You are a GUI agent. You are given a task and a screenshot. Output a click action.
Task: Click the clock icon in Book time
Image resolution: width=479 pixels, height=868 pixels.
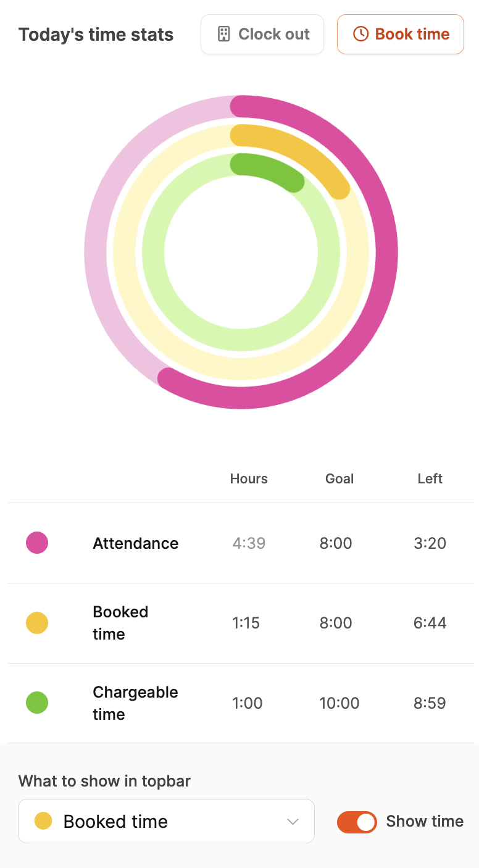coord(360,34)
